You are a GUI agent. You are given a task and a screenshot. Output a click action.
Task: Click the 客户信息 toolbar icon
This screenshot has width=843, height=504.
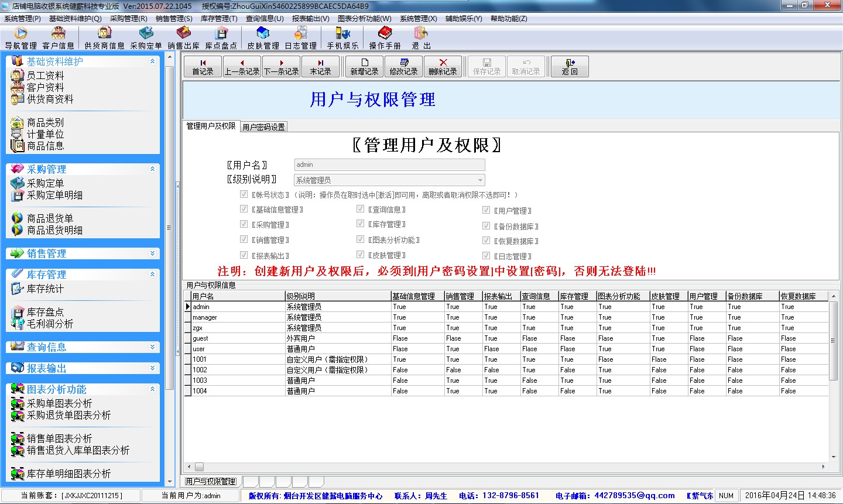(x=58, y=38)
